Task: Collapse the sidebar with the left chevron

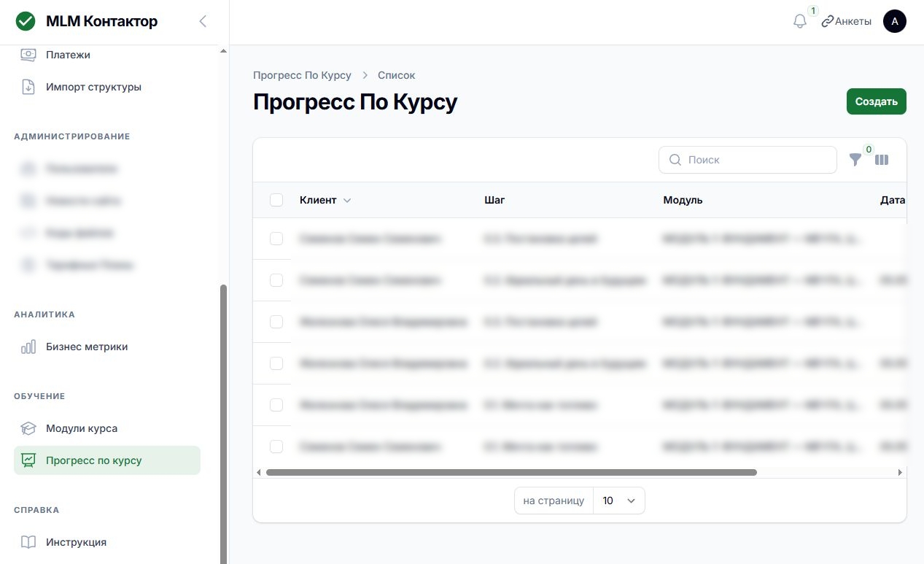Action: (203, 21)
